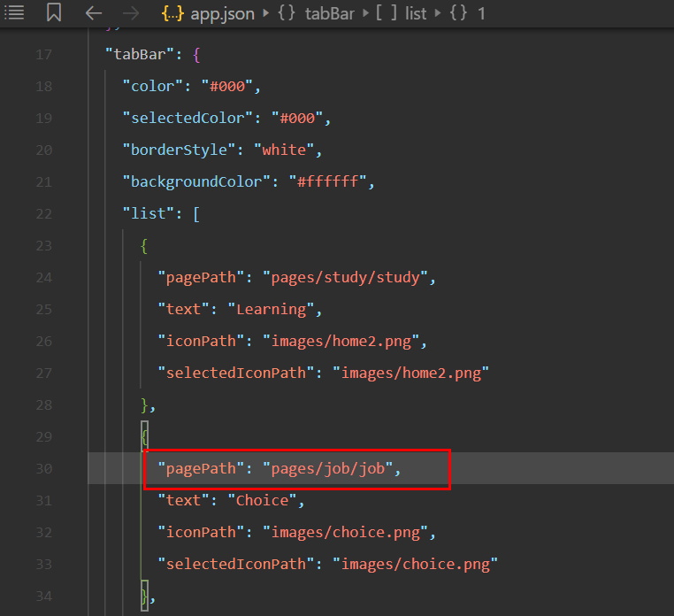Click line number 34
674x616 pixels.
(44, 597)
